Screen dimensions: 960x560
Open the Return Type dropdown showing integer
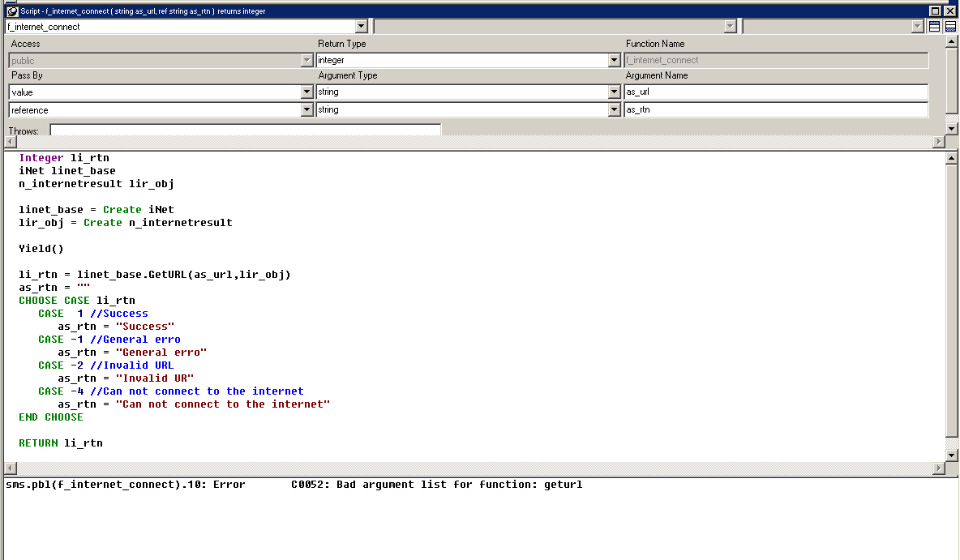tap(614, 60)
